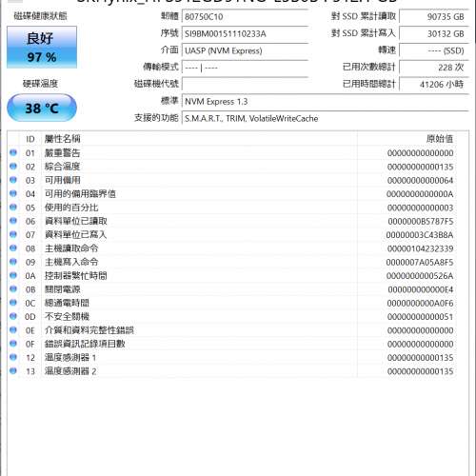Screen dimensions: 476x476
Task: Open the 良好 97 % health status button
Action: pyautogui.click(x=42, y=48)
